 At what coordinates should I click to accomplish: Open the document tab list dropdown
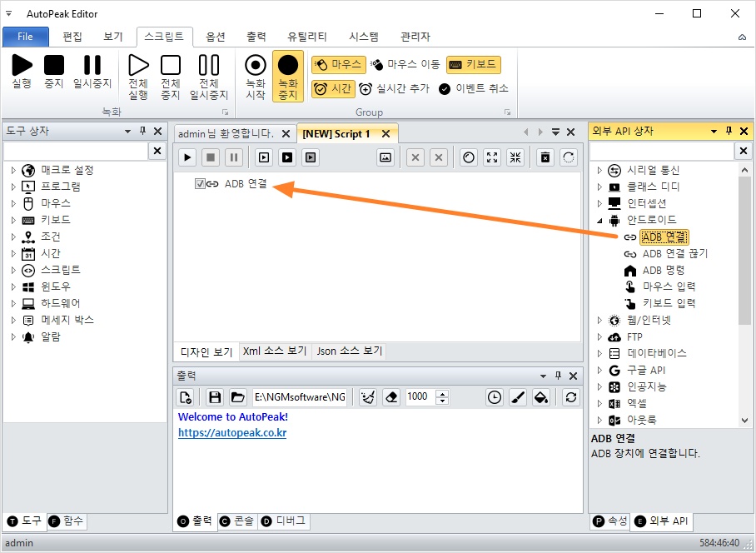555,132
